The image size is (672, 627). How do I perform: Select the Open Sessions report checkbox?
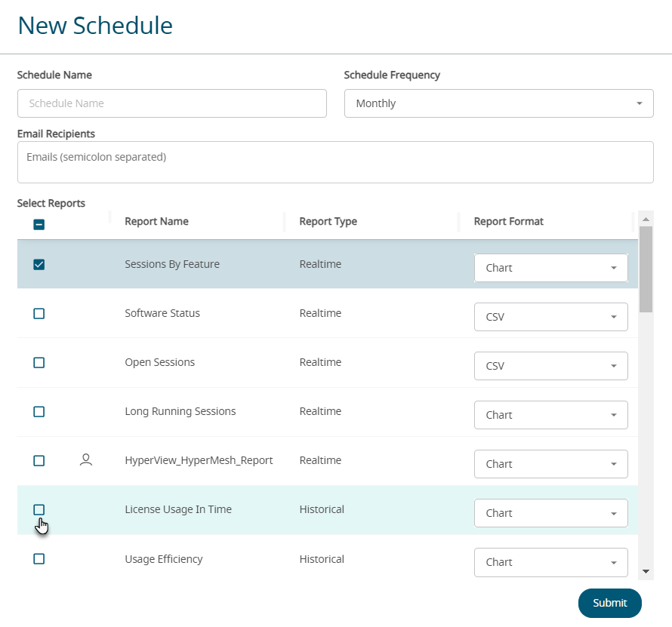[39, 362]
